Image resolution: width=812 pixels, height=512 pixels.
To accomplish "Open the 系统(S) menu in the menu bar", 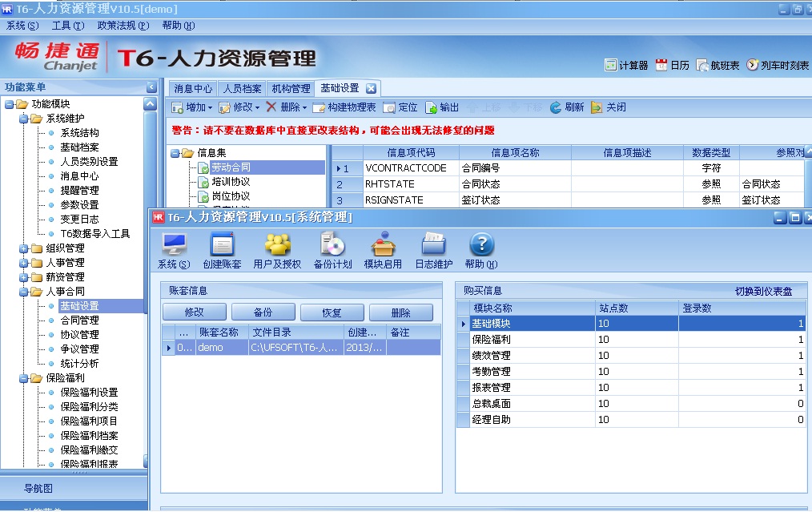I will click(22, 26).
